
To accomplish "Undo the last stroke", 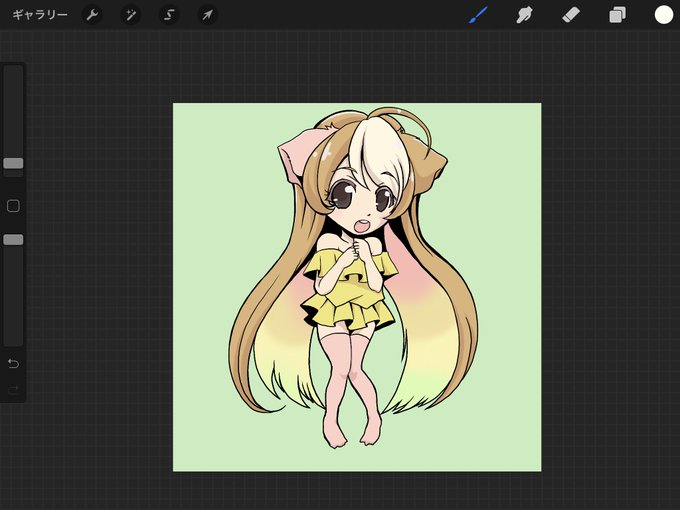I will pos(13,363).
